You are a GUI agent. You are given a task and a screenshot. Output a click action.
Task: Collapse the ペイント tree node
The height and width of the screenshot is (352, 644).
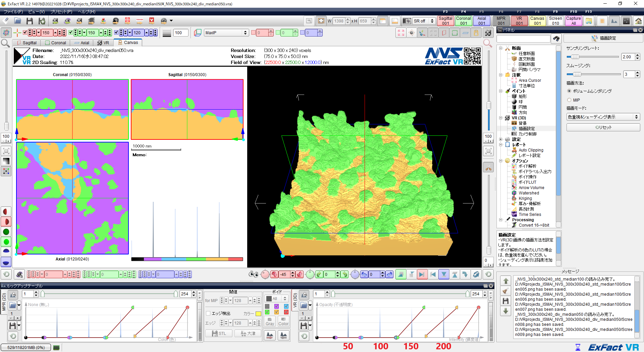(x=501, y=91)
